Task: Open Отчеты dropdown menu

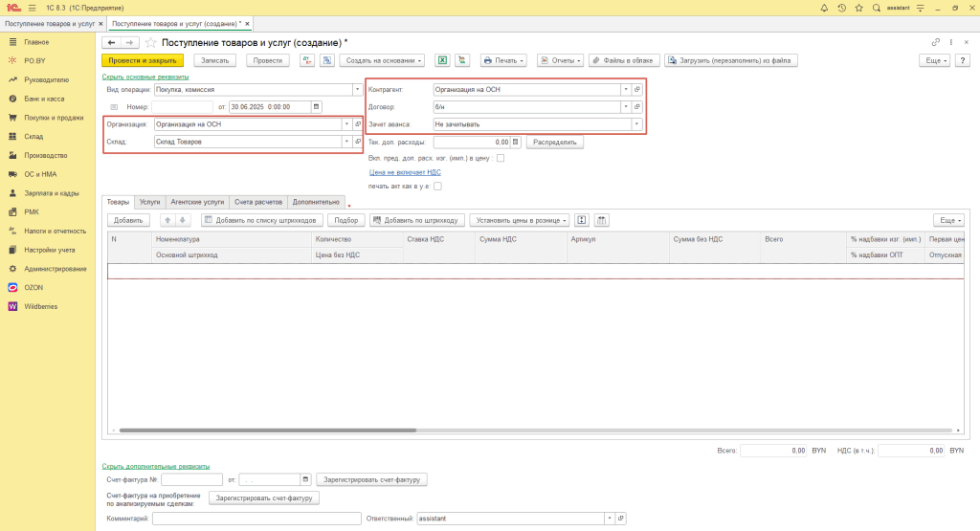Action: coord(560,60)
